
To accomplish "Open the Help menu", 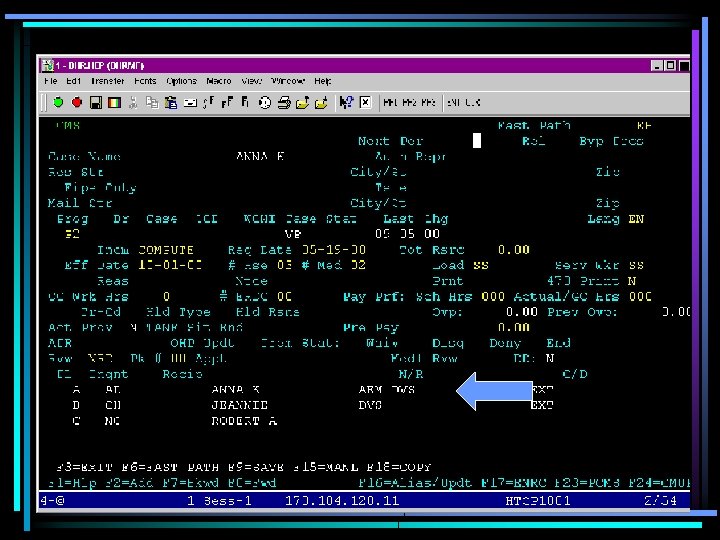I will click(323, 81).
